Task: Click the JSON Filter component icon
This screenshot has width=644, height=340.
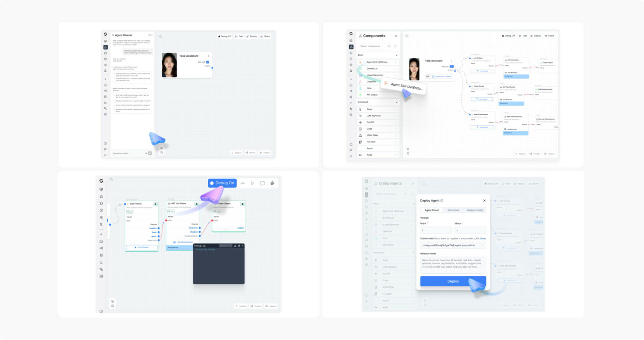Action: [360, 135]
